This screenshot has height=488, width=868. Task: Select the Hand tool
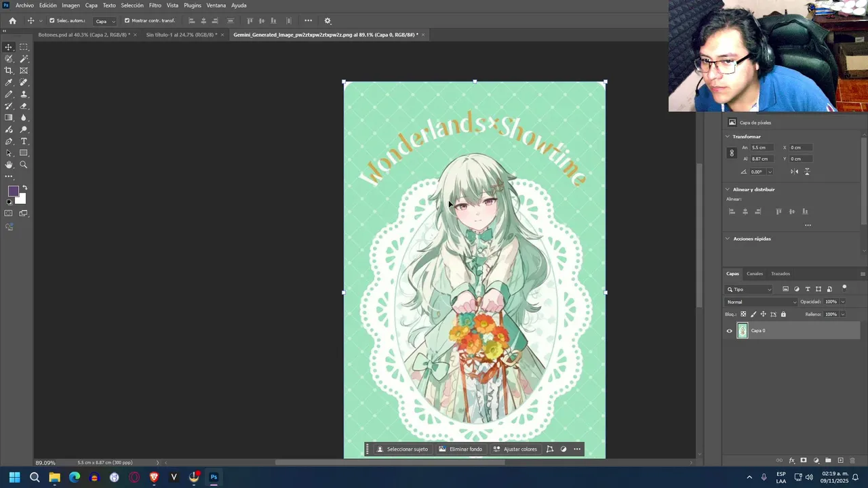9,165
